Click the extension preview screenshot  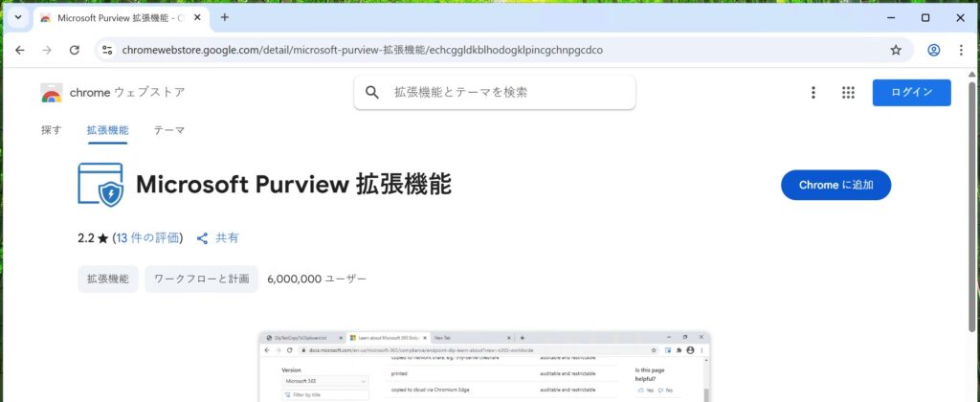click(x=484, y=367)
